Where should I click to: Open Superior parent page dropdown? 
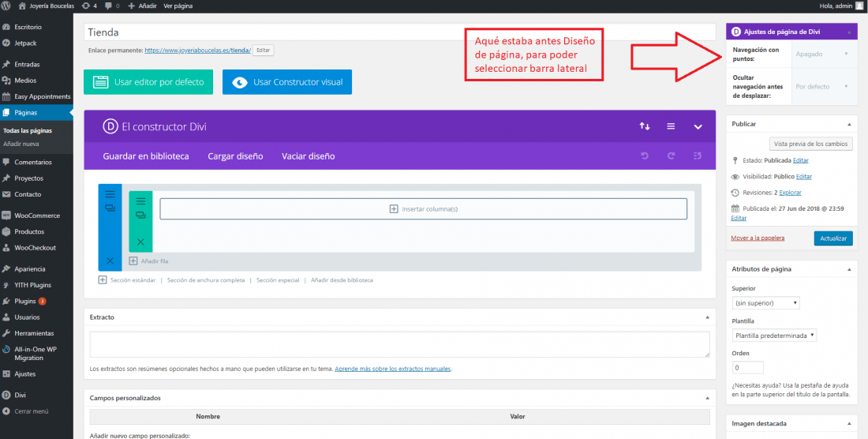pos(765,303)
